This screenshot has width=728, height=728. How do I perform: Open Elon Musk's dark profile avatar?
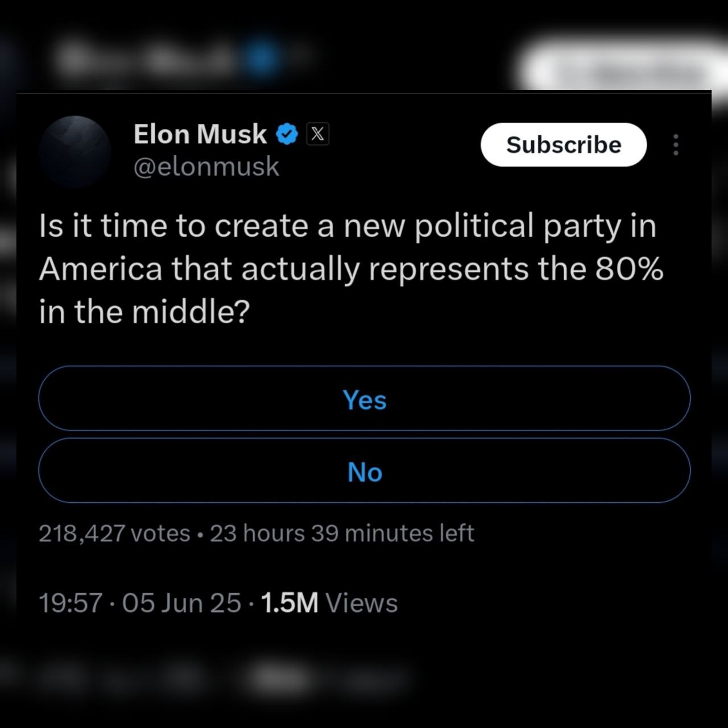click(75, 152)
